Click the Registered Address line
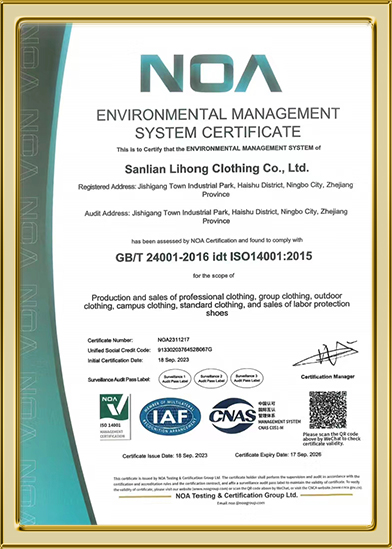The height and width of the screenshot is (549, 392). [x=216, y=189]
